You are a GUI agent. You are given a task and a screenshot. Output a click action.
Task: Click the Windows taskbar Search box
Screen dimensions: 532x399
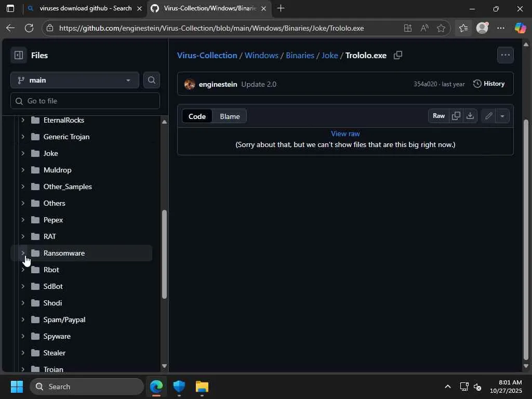87,387
